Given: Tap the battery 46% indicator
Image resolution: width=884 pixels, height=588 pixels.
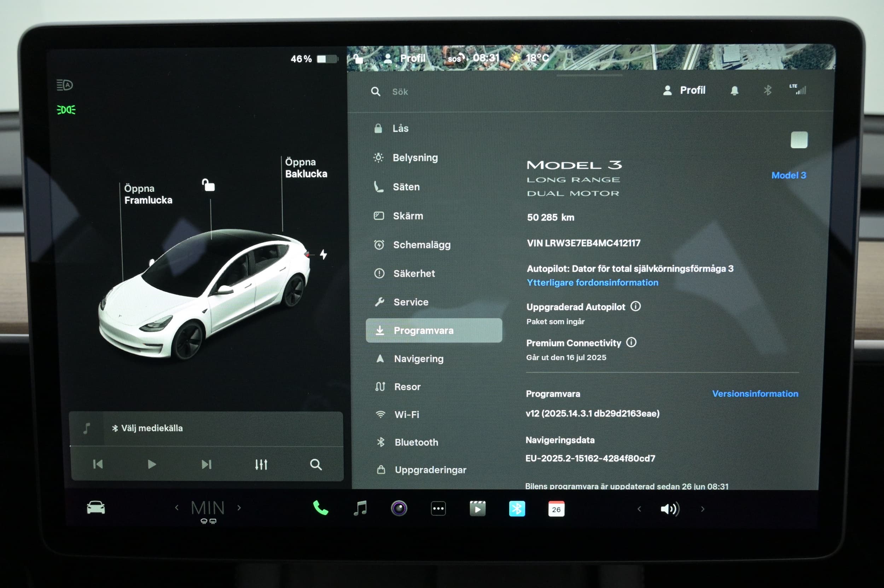Looking at the screenshot, I should click(x=314, y=59).
